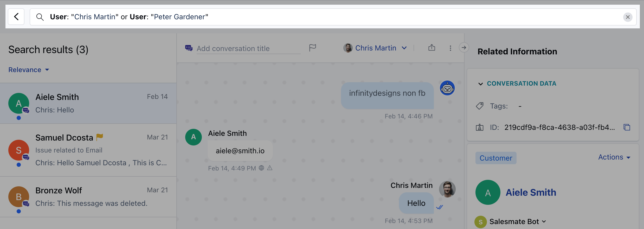The width and height of the screenshot is (644, 229).
Task: Click the Chris Martin sender name above Hello
Action: click(411, 185)
